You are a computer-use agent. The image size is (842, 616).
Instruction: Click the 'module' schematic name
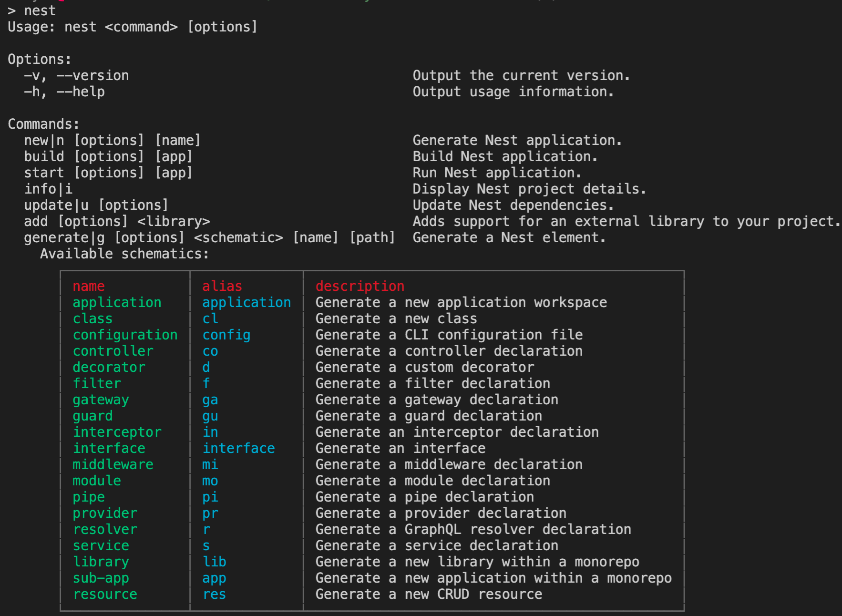coord(97,481)
